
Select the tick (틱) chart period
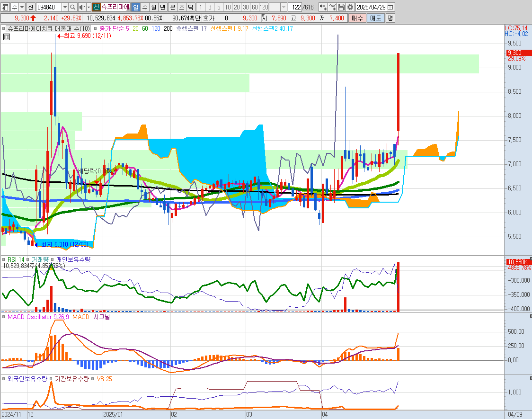[x=191, y=7]
